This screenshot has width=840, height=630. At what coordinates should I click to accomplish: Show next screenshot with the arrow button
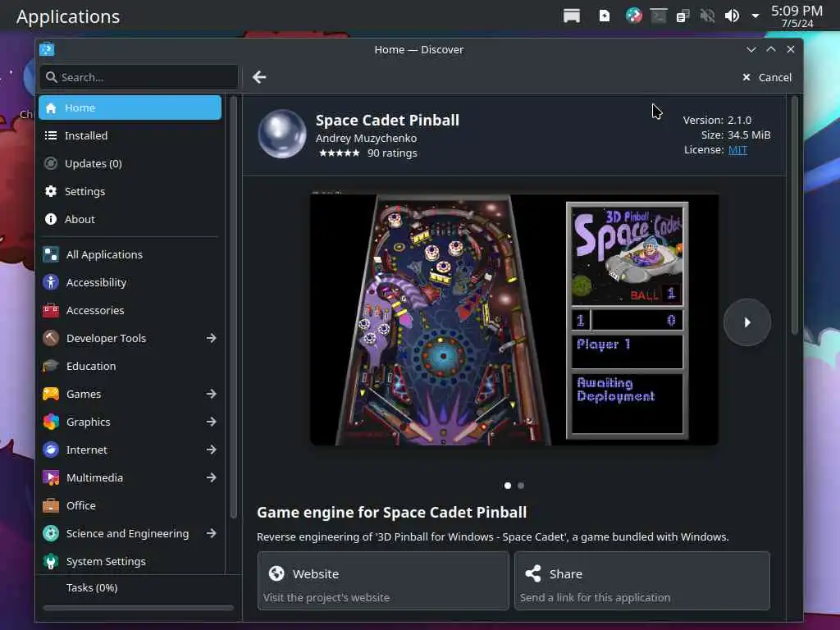[746, 322]
